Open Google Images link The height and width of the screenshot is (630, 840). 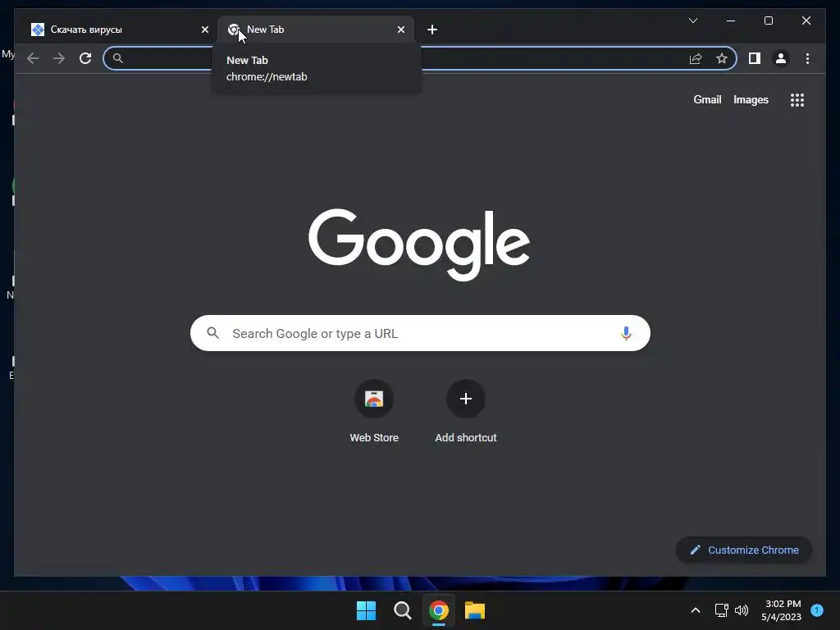pos(751,99)
